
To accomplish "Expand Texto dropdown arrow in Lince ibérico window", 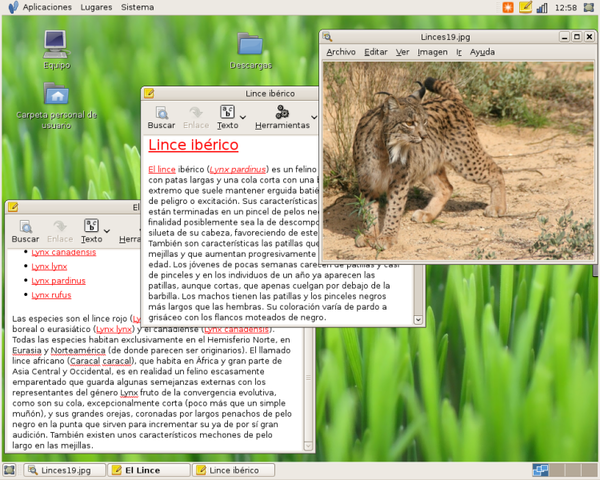I will pyautogui.click(x=243, y=117).
